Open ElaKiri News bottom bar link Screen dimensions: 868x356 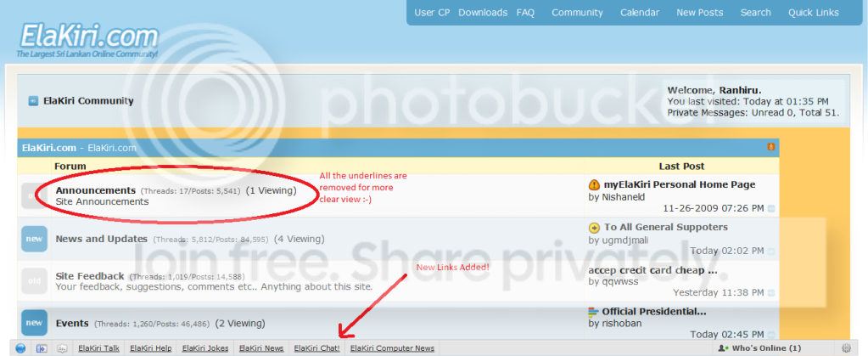[x=261, y=348]
